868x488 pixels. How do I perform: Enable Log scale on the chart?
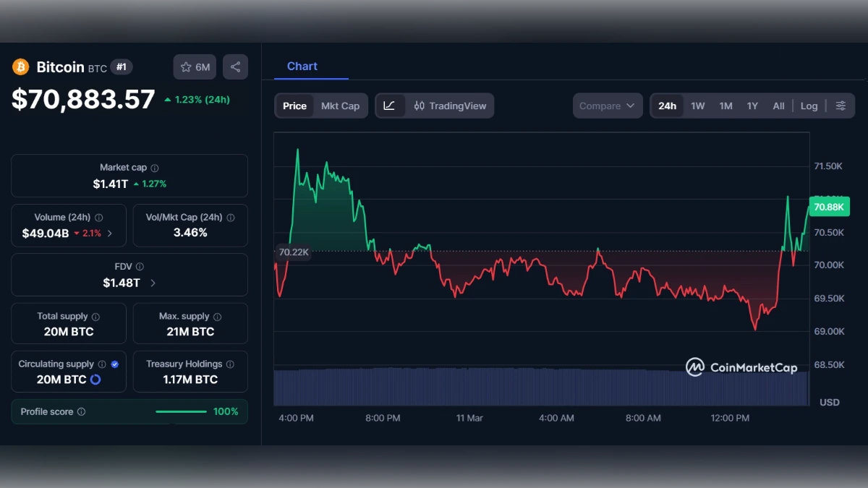(809, 105)
